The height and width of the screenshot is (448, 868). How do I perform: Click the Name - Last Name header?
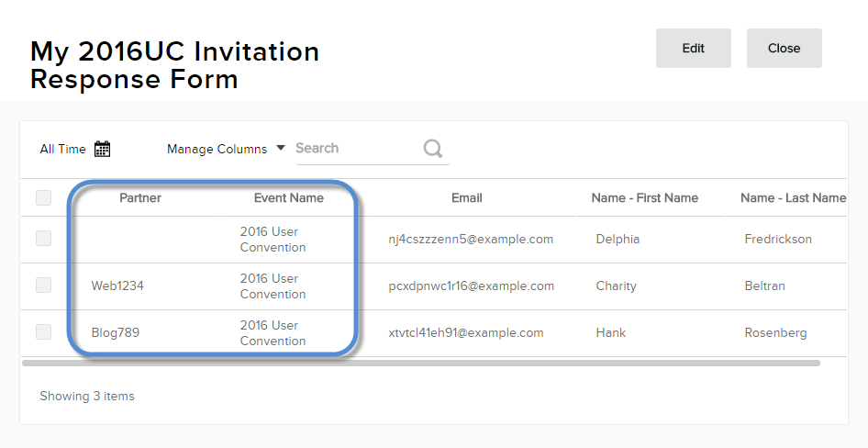[x=793, y=197]
